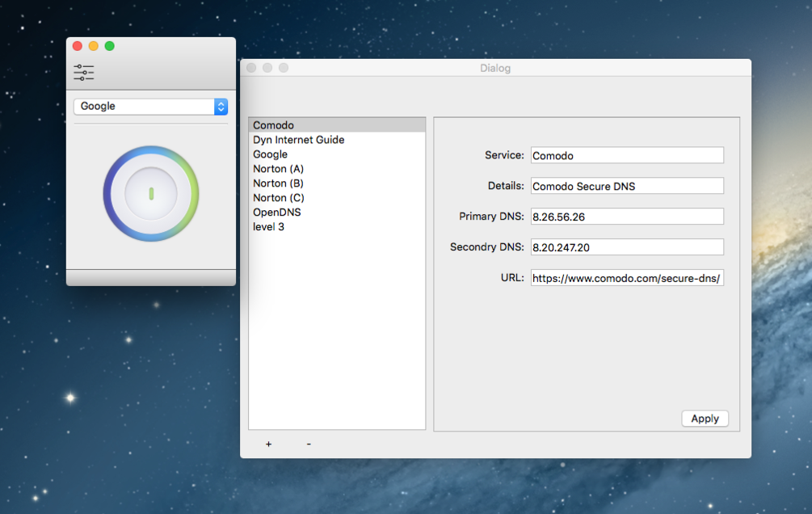Screen dimensions: 812x514
Task: Remove selected service with minus button
Action: pyautogui.click(x=309, y=444)
